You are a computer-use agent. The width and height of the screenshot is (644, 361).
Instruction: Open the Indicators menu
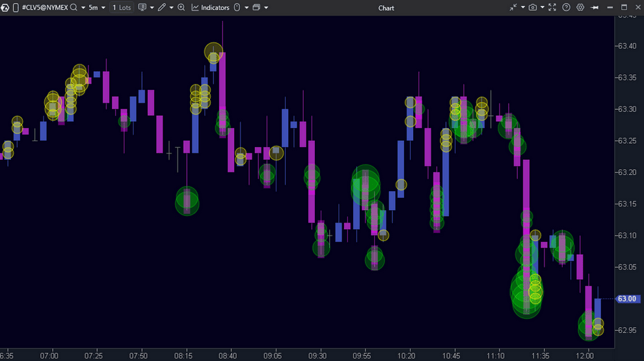pos(210,8)
